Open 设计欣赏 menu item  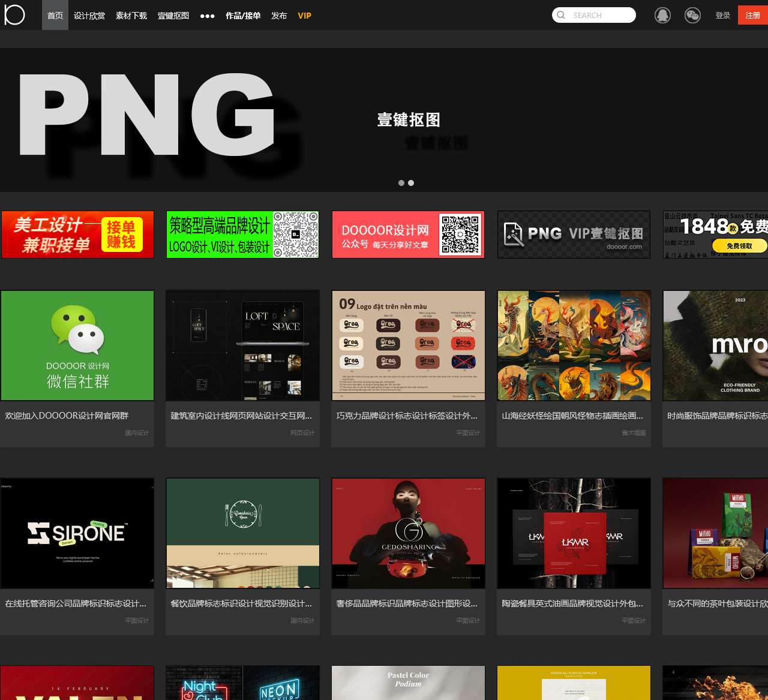click(x=89, y=16)
